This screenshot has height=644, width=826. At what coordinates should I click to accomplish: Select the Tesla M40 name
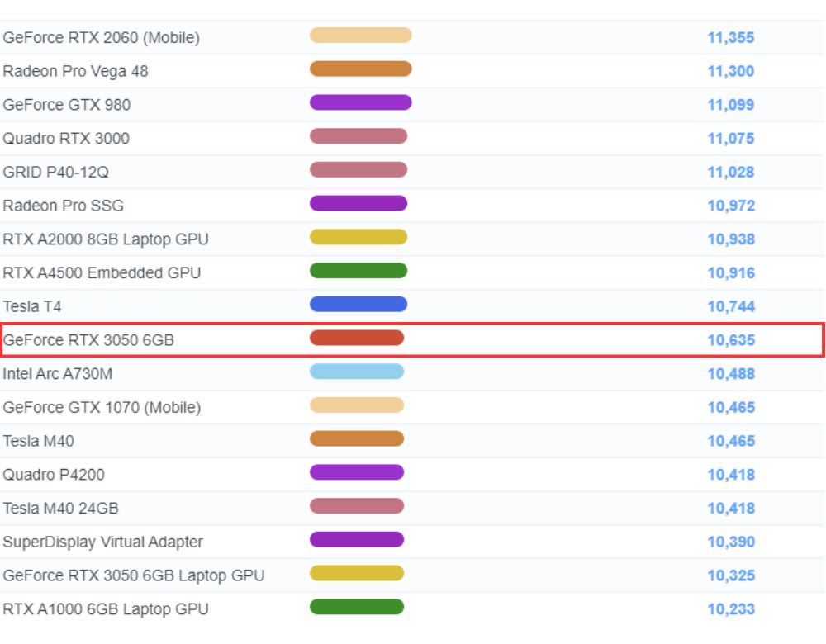pos(38,441)
